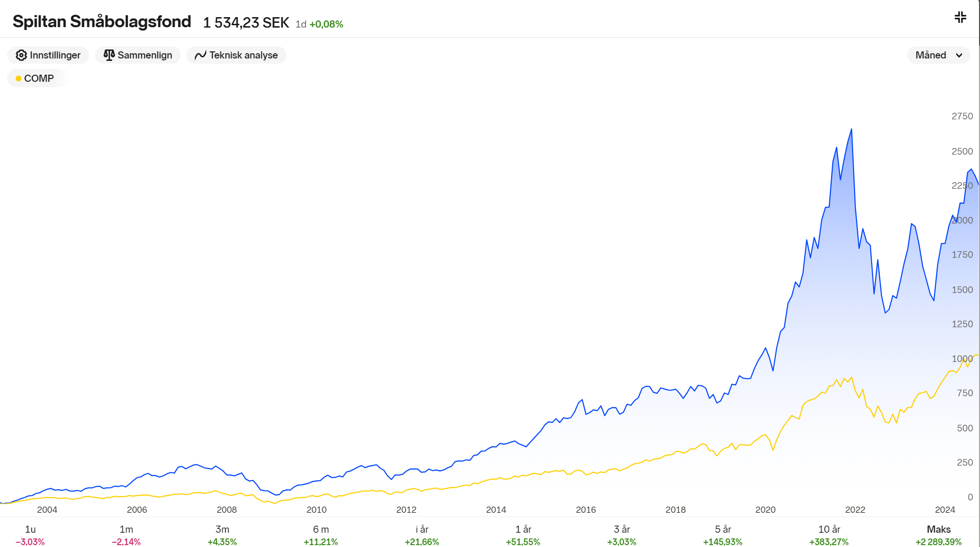
Task: Click the chevron arrow next to Måned
Action: pyautogui.click(x=959, y=55)
